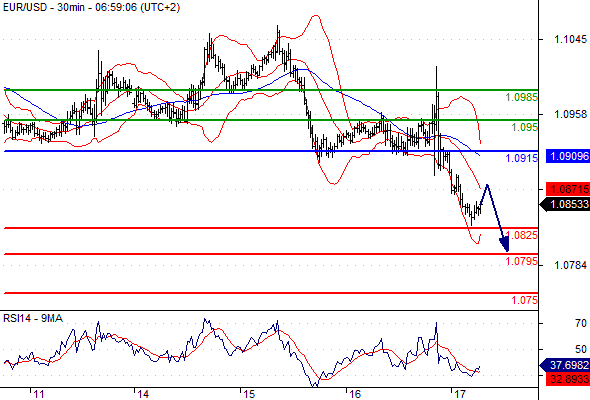Click the 1.1045 price axis label
The height and width of the screenshot is (400, 590).
(x=570, y=39)
